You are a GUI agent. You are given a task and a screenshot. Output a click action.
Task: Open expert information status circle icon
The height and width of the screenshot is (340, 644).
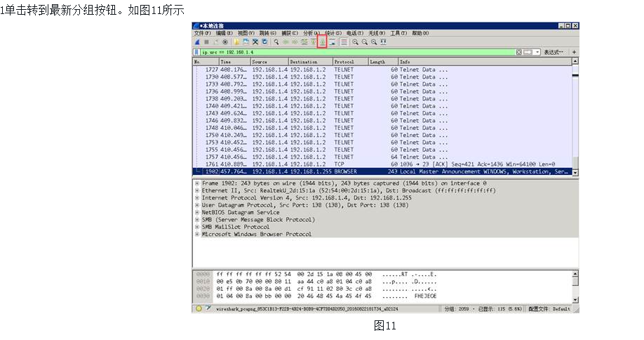pyautogui.click(x=199, y=308)
